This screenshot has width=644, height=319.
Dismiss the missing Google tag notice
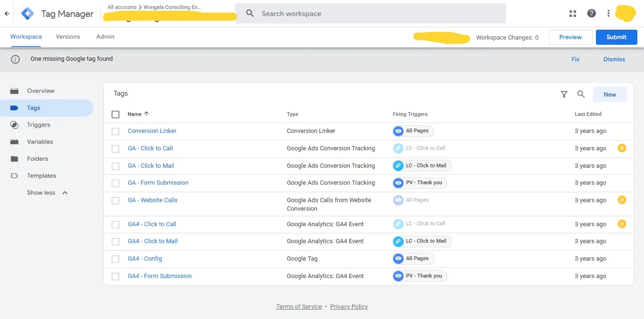tap(614, 59)
